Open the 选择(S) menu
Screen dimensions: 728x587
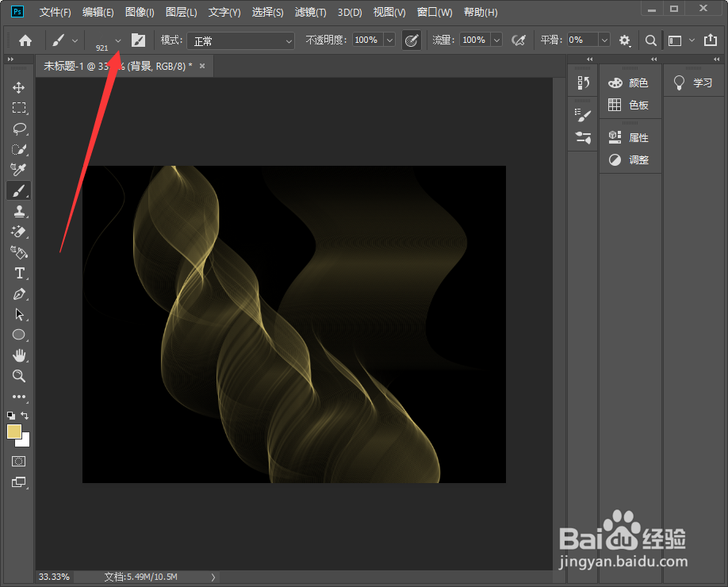pos(267,13)
